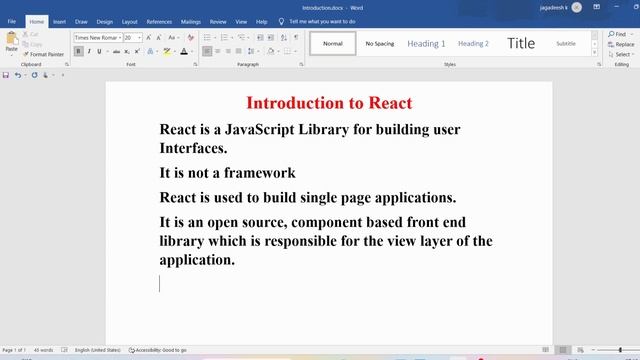This screenshot has width=640, height=360.
Task: Apply superscript formatting
Action: tap(137, 51)
